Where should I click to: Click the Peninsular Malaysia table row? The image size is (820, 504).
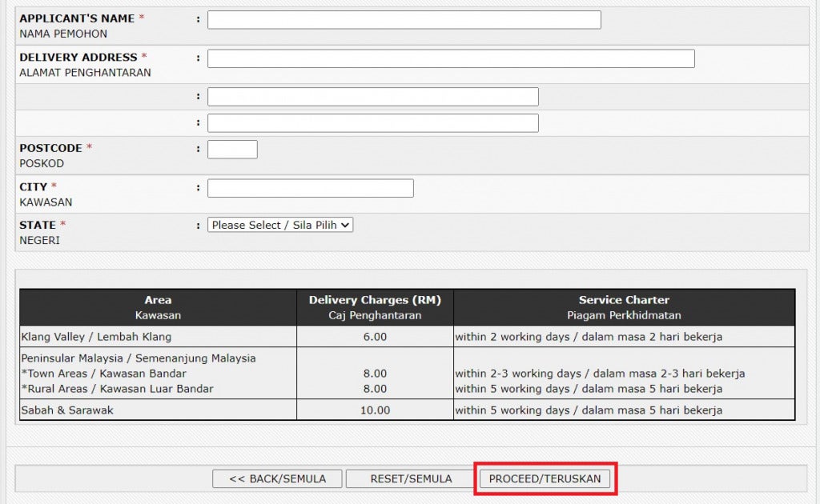158,374
